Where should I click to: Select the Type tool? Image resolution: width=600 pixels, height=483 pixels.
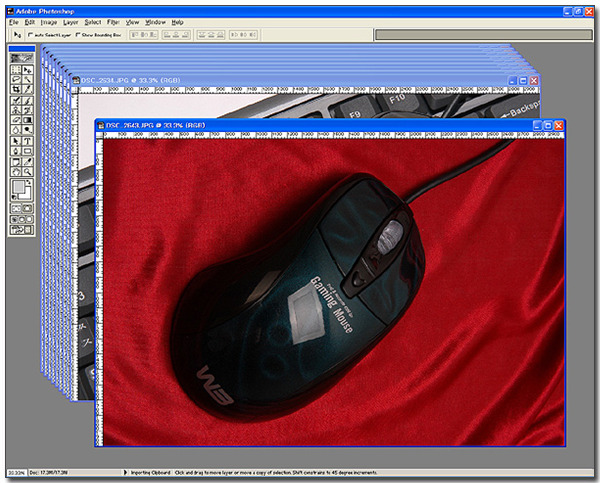pyautogui.click(x=28, y=140)
